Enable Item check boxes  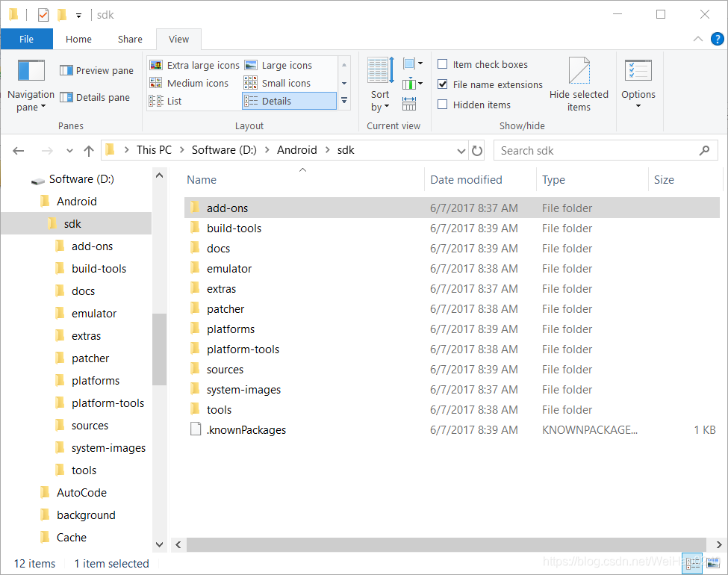click(443, 64)
